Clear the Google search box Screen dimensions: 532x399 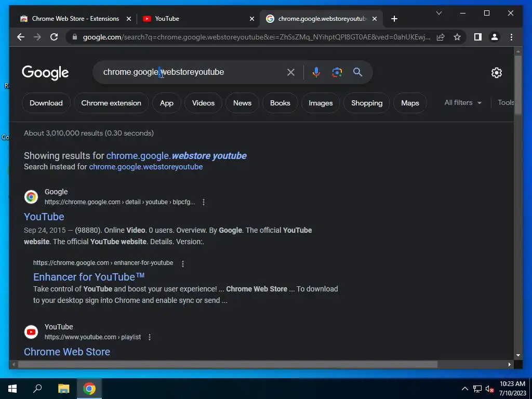(291, 72)
